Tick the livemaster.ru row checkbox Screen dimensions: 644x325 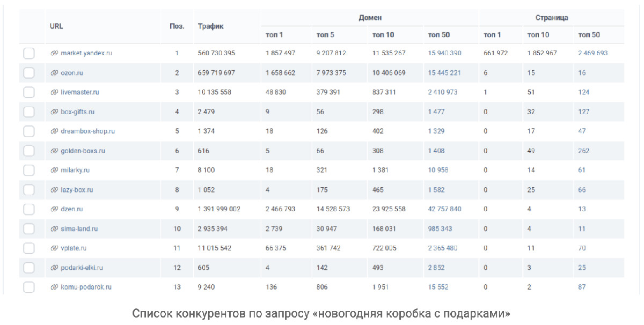coord(29,92)
